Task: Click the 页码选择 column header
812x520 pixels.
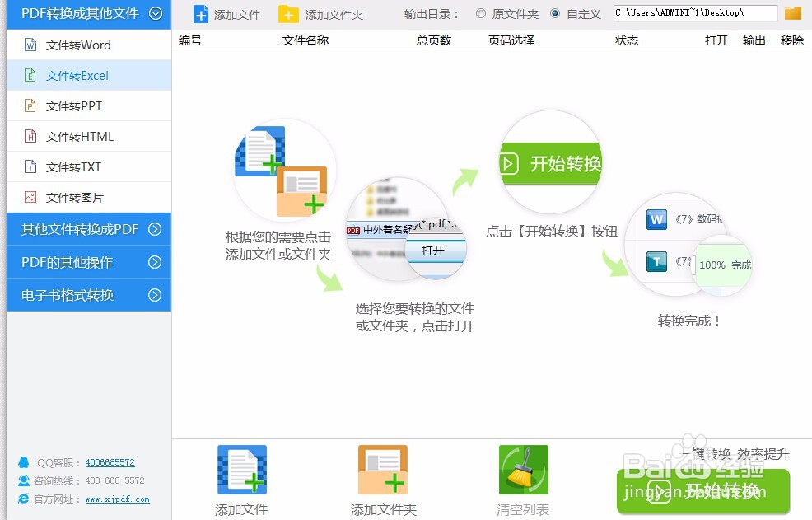Action: tap(511, 40)
